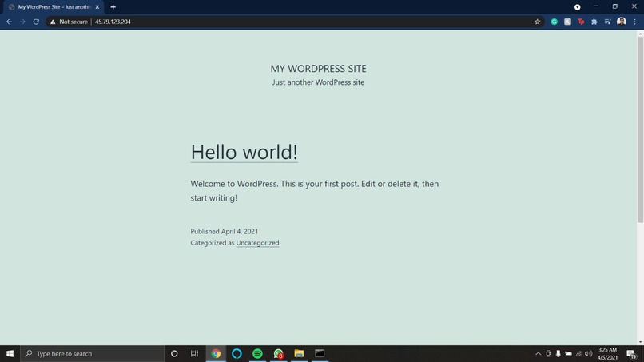
Task: Open the media controls icon
Action: (x=608, y=22)
